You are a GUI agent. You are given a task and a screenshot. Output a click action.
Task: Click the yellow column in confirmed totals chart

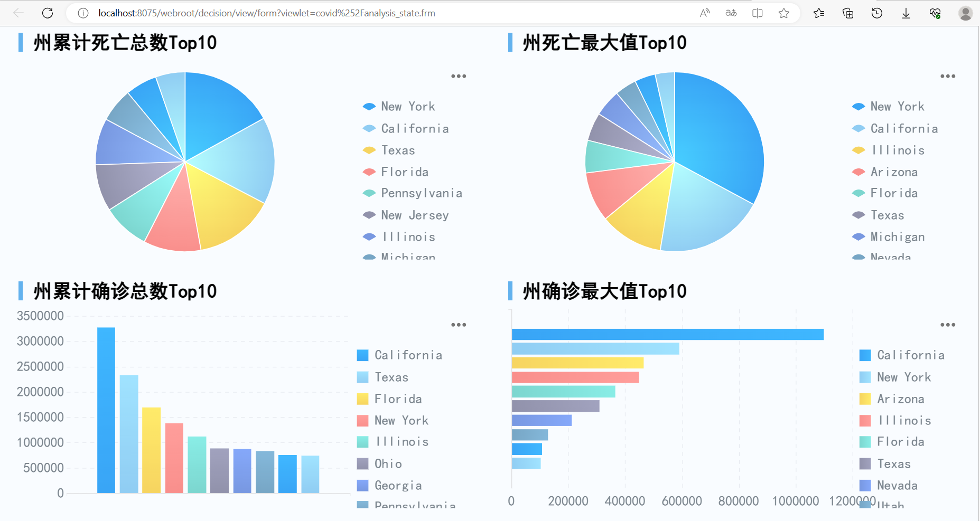152,450
